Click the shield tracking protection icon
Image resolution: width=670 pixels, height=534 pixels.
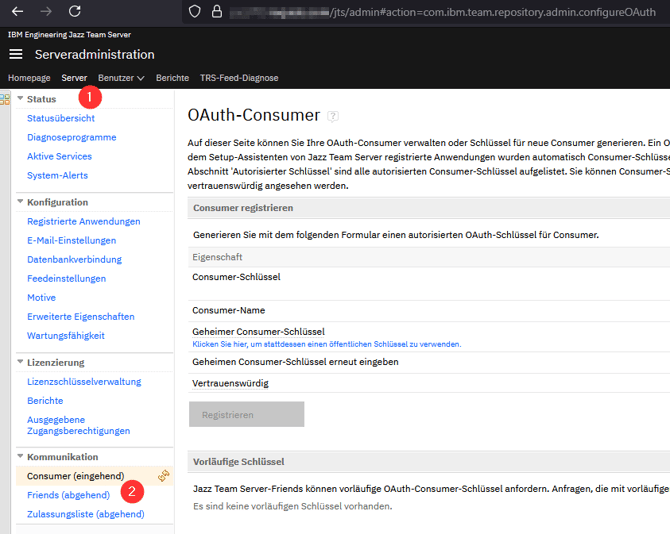[x=196, y=11]
